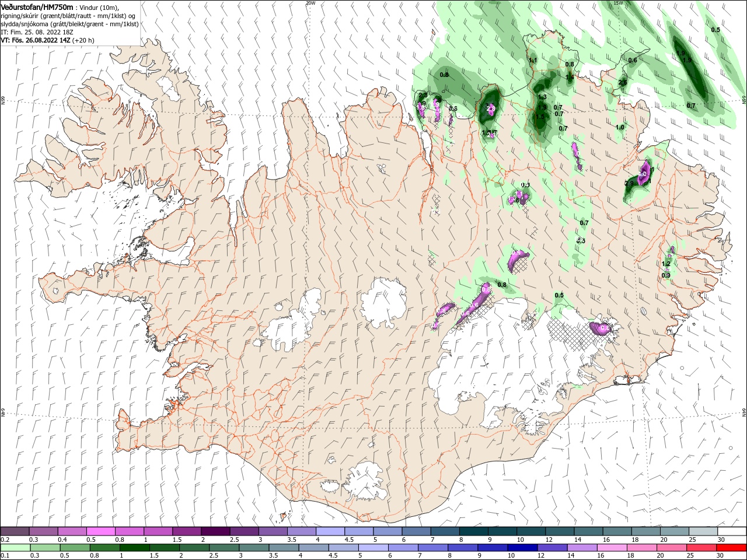This screenshot has width=747, height=560.
Task: Pick the bright red end swatch in lower legend row
Action: (x=732, y=548)
